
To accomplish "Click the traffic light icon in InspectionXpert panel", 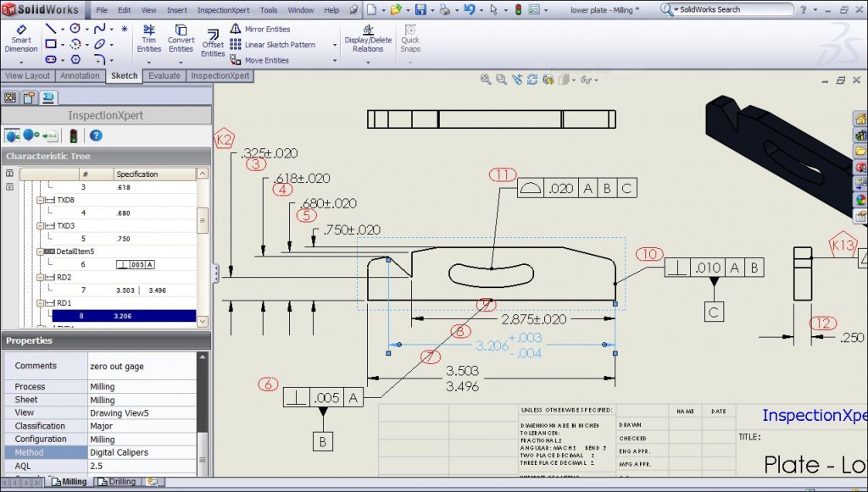I will click(x=73, y=135).
